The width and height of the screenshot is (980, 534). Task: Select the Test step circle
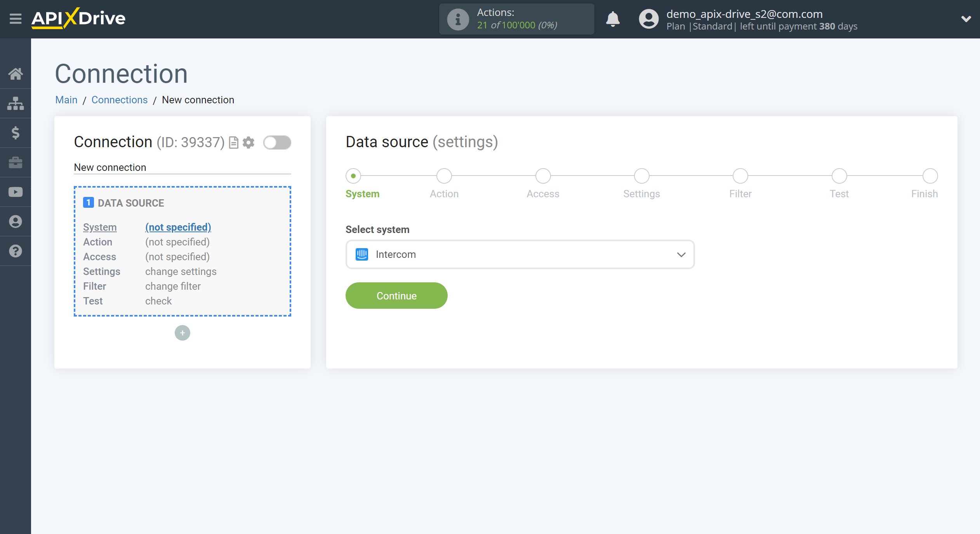839,176
